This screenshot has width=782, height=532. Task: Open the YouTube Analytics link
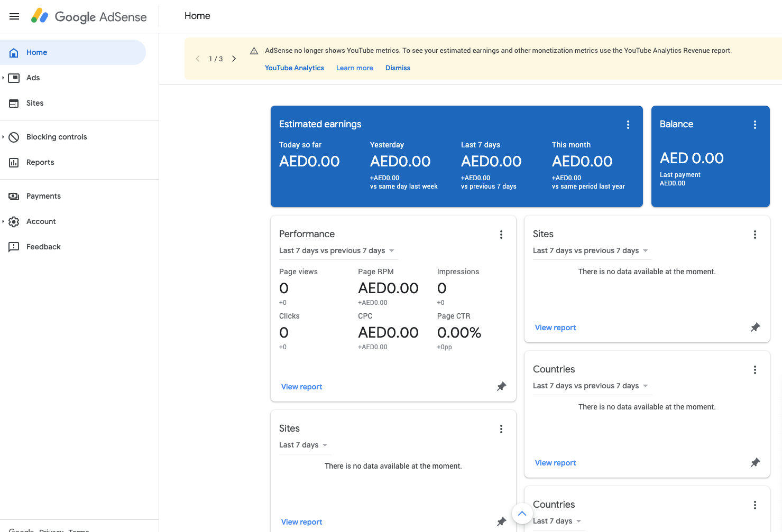[295, 68]
